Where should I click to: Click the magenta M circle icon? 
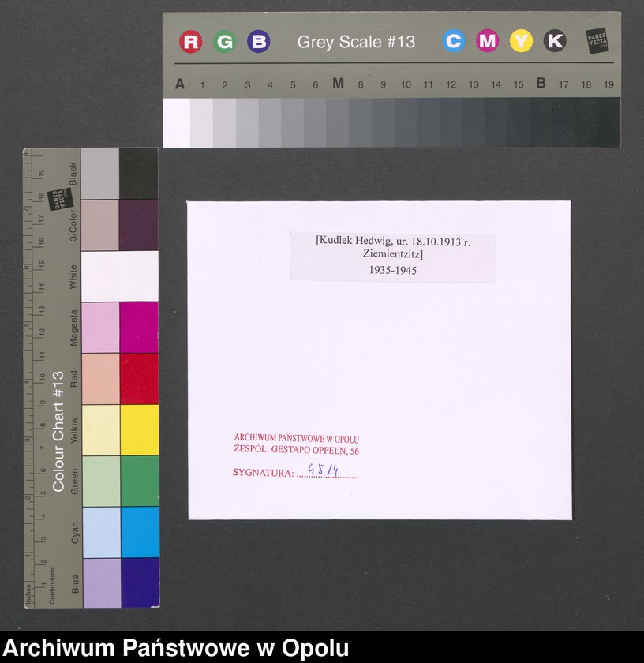point(487,41)
